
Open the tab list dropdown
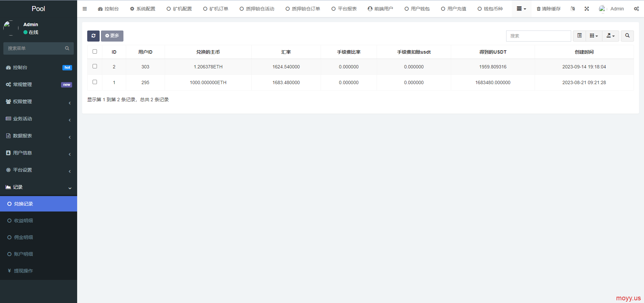point(521,9)
